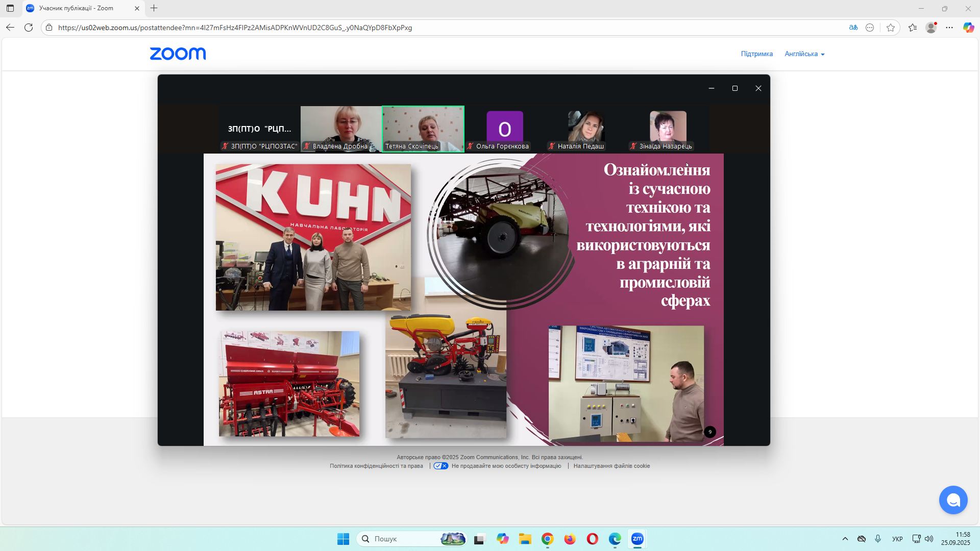Click the Zoom app icon in the taskbar
Image resolution: width=980 pixels, height=551 pixels.
point(637,539)
